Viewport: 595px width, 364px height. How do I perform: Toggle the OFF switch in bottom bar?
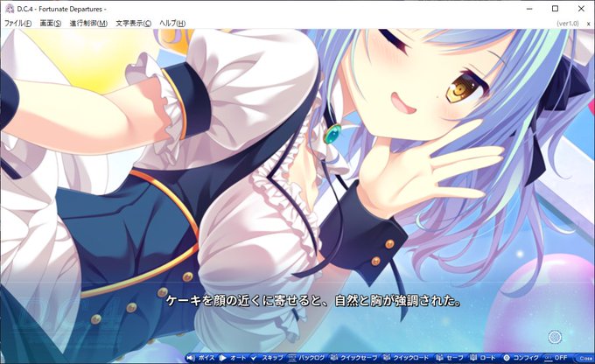[556, 358]
